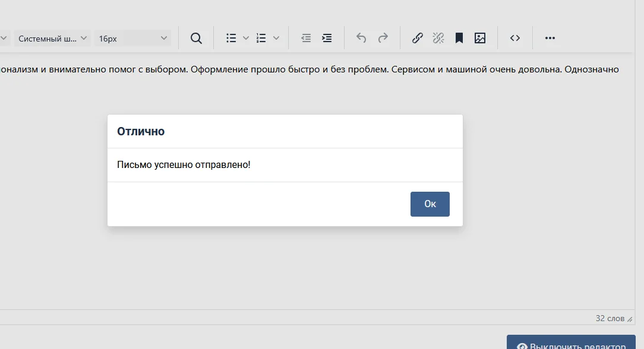Image resolution: width=644 pixels, height=349 pixels.
Task: Confirm the dialog with Ок button
Action: coord(430,204)
